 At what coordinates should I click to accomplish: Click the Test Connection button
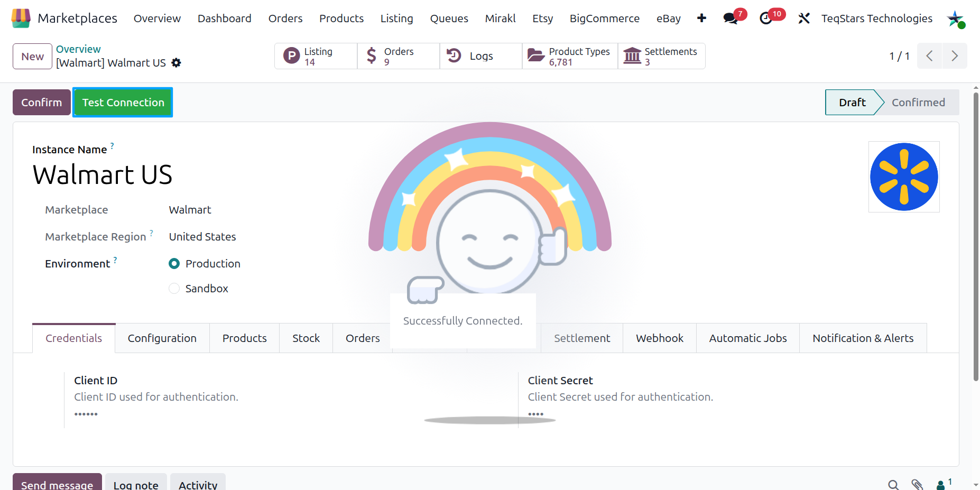[123, 103]
